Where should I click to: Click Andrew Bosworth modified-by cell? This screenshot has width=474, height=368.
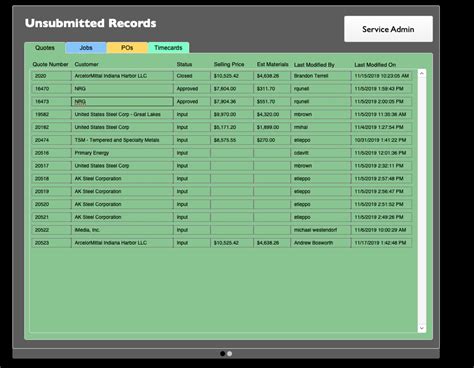(321, 243)
